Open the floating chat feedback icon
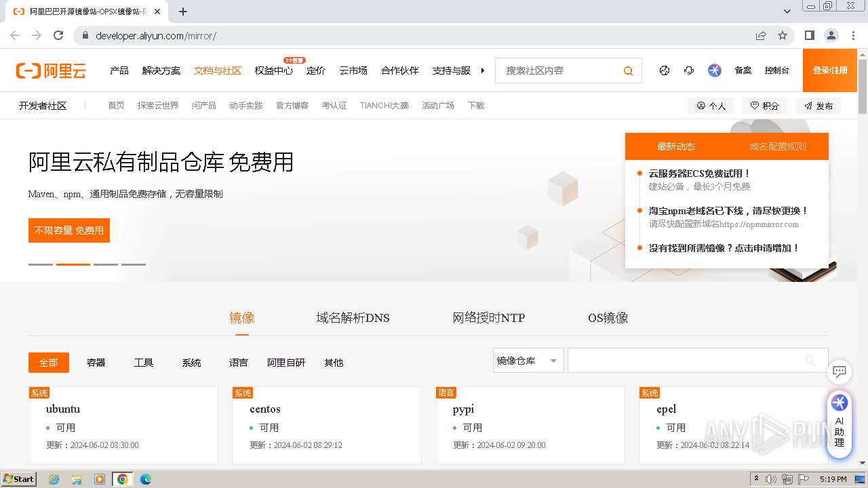 (x=840, y=371)
